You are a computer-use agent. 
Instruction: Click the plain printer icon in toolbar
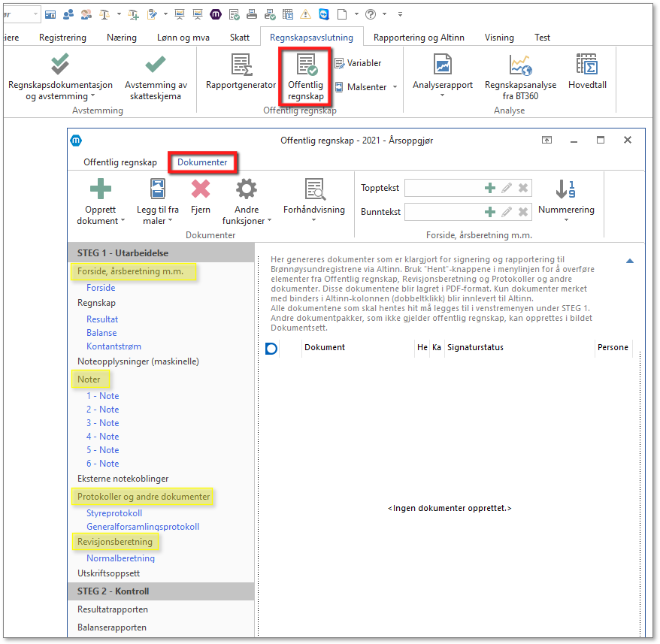point(252,15)
